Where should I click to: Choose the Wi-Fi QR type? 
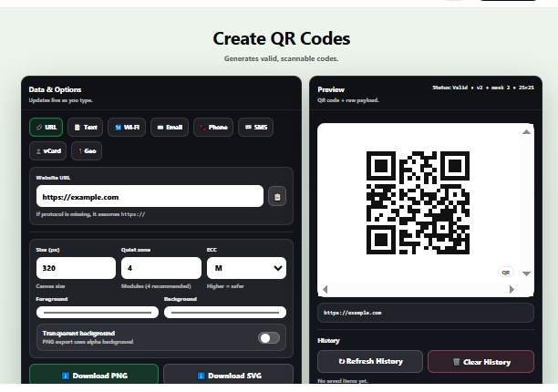coord(127,128)
